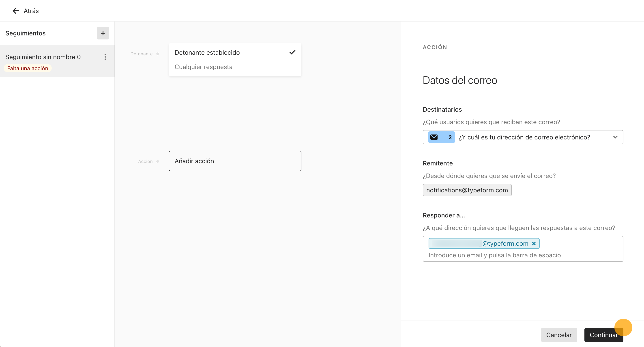Click the Cancelar button
644x347 pixels.
tap(559, 335)
